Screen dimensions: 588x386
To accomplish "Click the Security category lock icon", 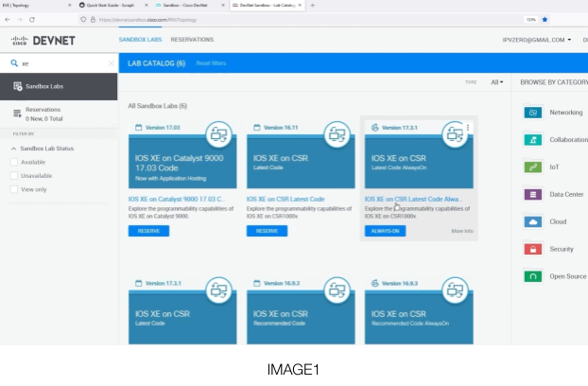I will click(x=532, y=249).
